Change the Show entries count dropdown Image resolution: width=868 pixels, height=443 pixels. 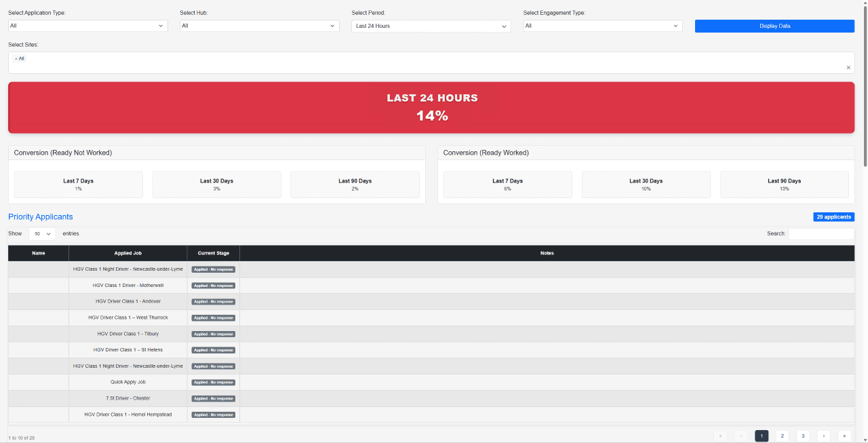tap(42, 233)
